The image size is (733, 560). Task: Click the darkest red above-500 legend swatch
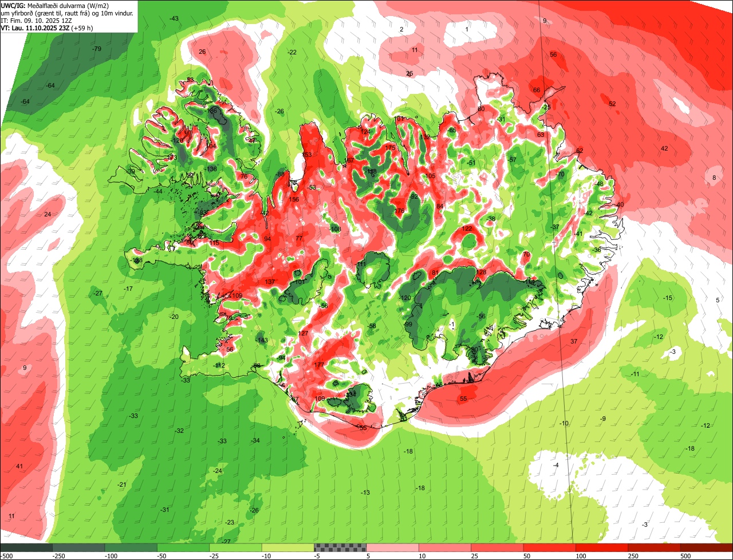pyautogui.click(x=707, y=547)
